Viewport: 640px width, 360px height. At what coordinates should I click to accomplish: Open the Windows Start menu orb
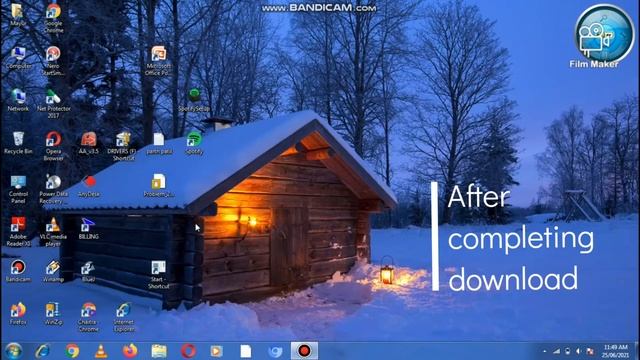[13, 351]
